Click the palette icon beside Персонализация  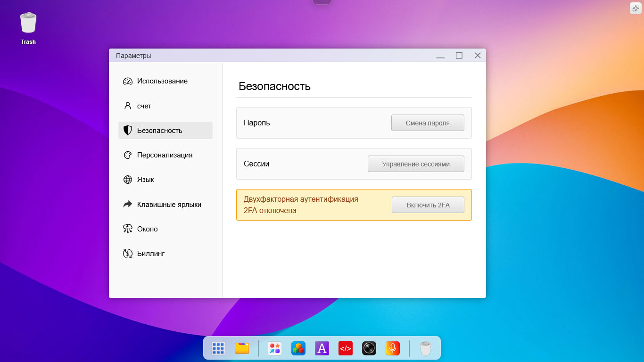tap(128, 155)
